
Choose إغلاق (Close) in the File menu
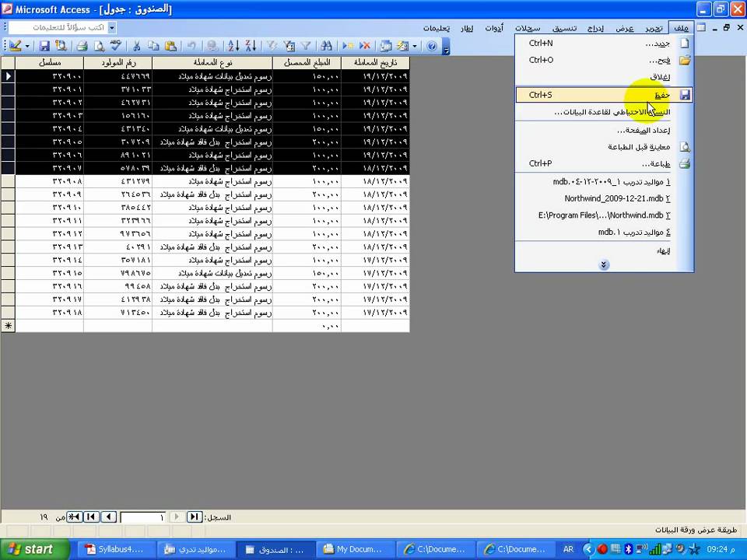[x=604, y=77]
